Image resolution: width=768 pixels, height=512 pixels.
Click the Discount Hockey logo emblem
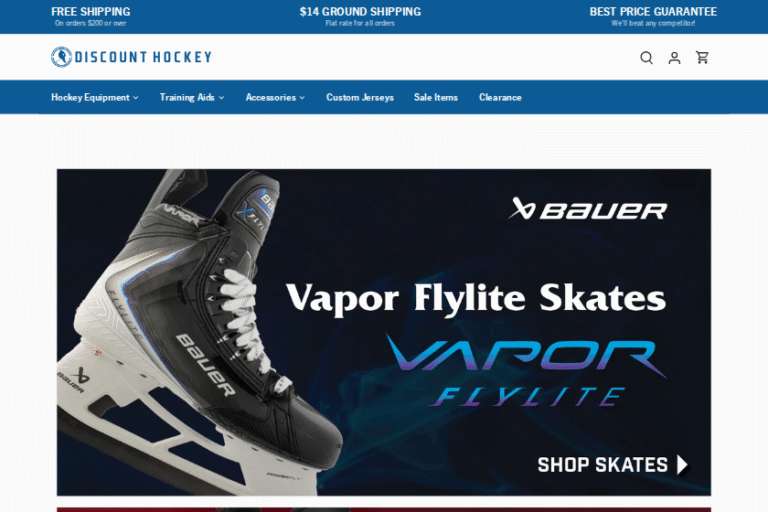click(61, 57)
